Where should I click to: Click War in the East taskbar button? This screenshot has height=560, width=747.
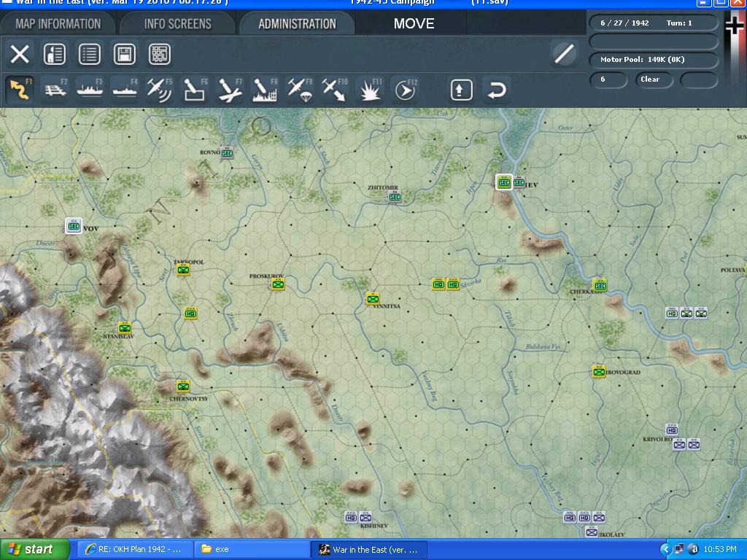point(369,550)
